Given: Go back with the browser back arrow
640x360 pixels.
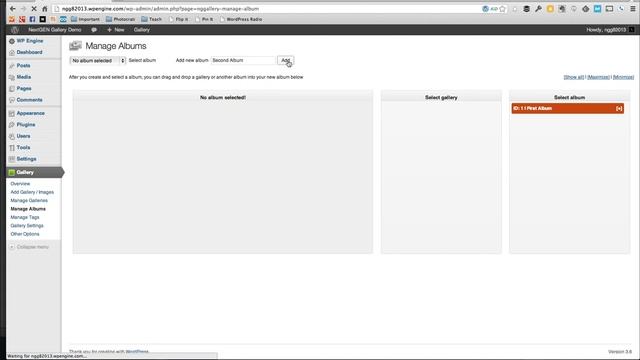Looking at the screenshot, I should tap(13, 9).
